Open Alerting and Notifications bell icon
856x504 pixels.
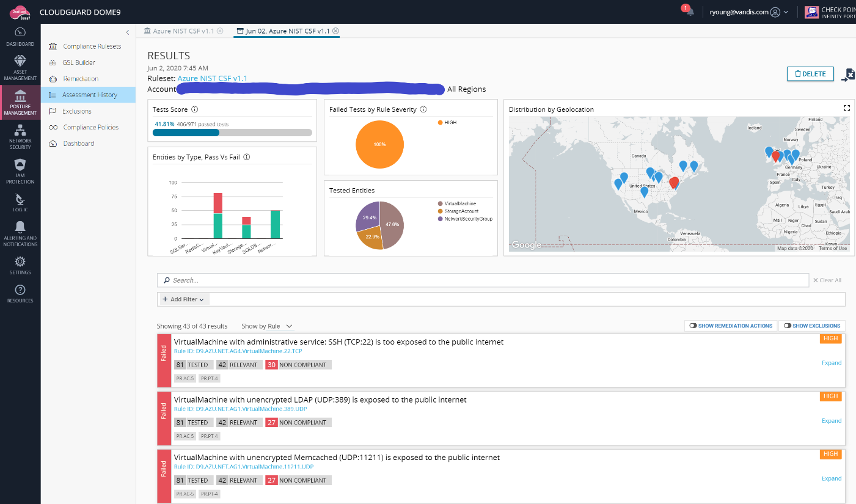(20, 227)
